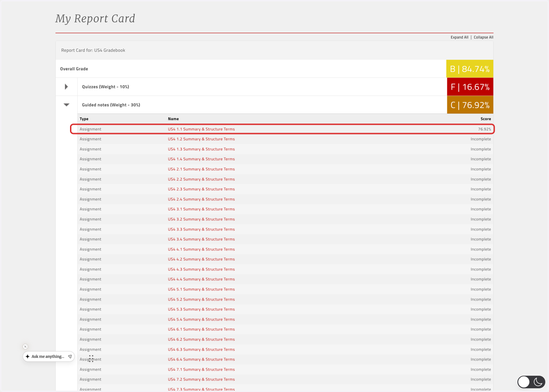Click Report Card for: US4 Gradebook text
The width and height of the screenshot is (549, 392).
pos(93,50)
